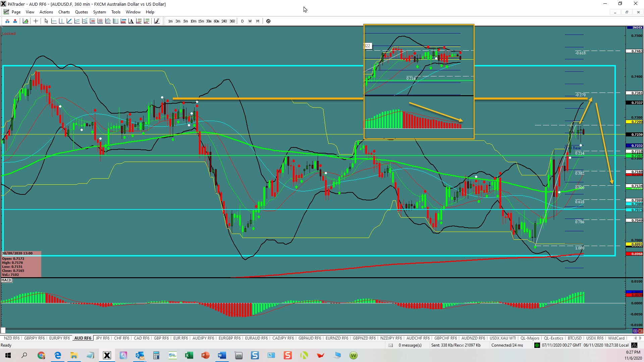Switch chart to daily D timeframe

(x=242, y=21)
